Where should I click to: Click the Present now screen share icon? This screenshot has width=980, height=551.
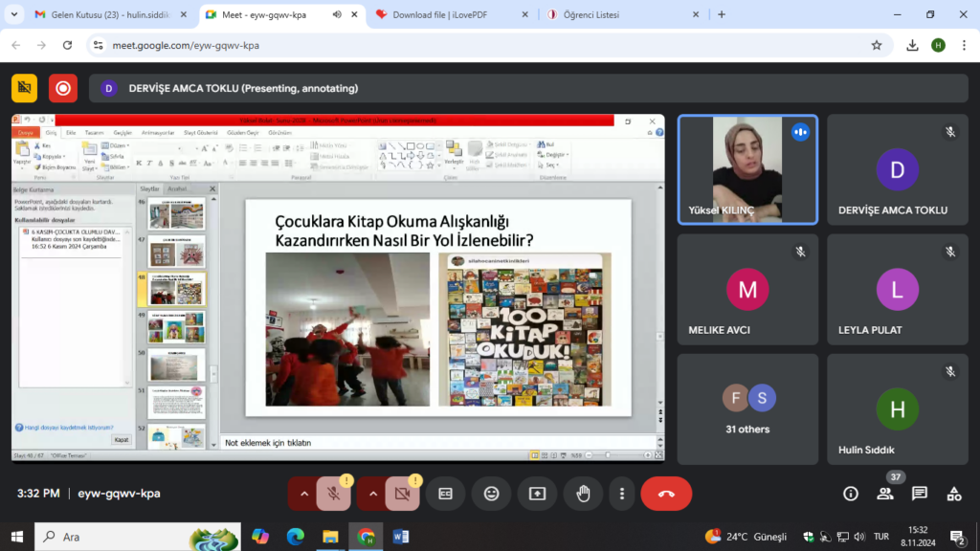tap(537, 494)
